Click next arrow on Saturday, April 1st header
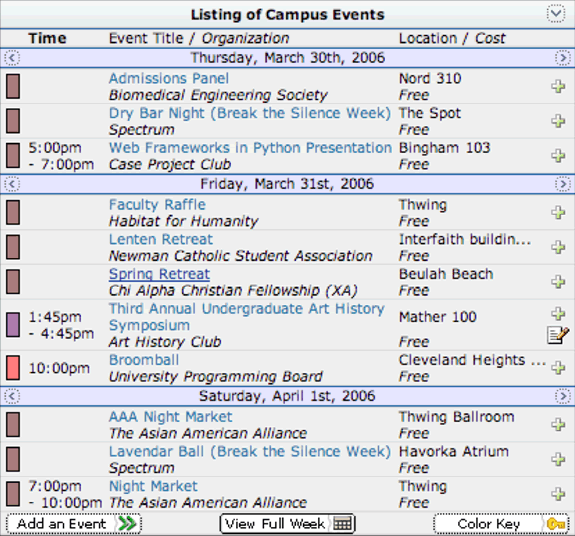The image size is (575, 536). click(x=563, y=396)
